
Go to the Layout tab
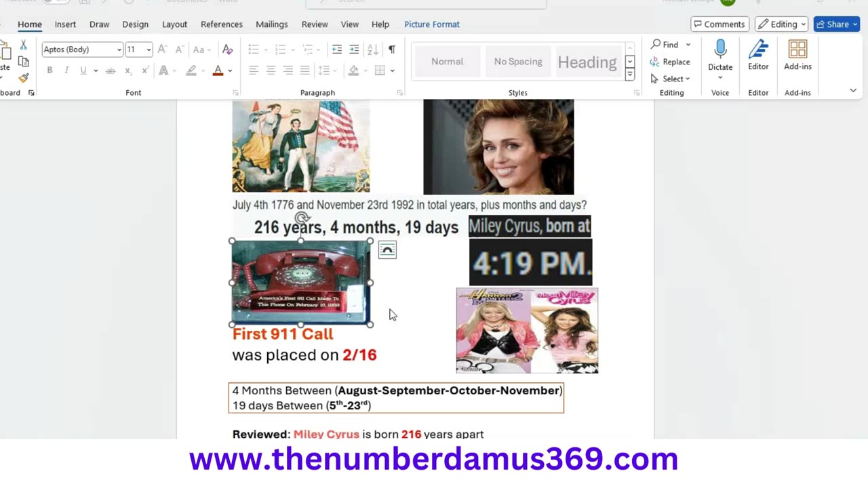[174, 24]
